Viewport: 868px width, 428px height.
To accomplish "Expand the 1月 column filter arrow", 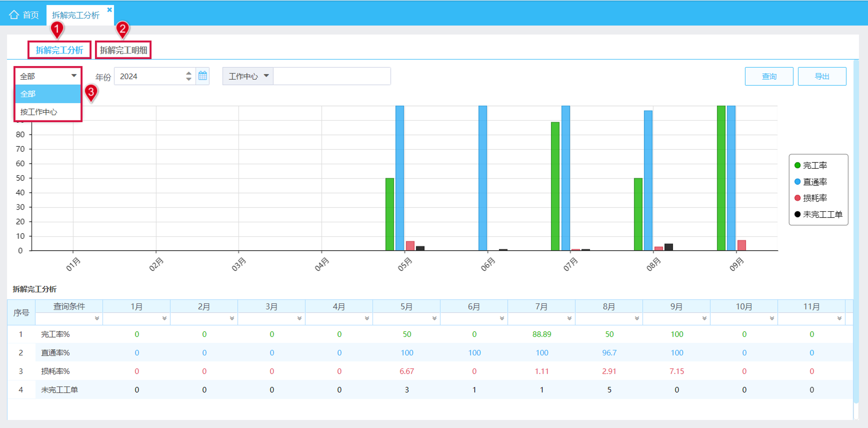I will click(164, 318).
